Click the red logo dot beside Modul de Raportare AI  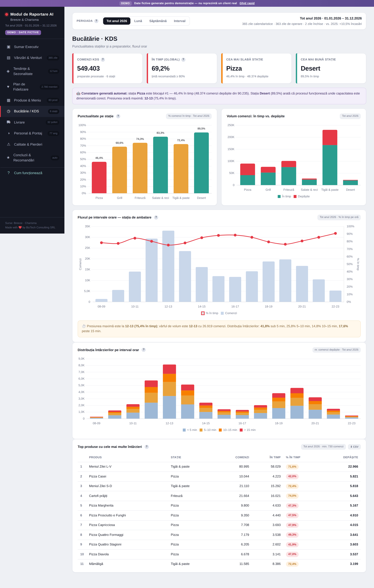click(7, 14)
